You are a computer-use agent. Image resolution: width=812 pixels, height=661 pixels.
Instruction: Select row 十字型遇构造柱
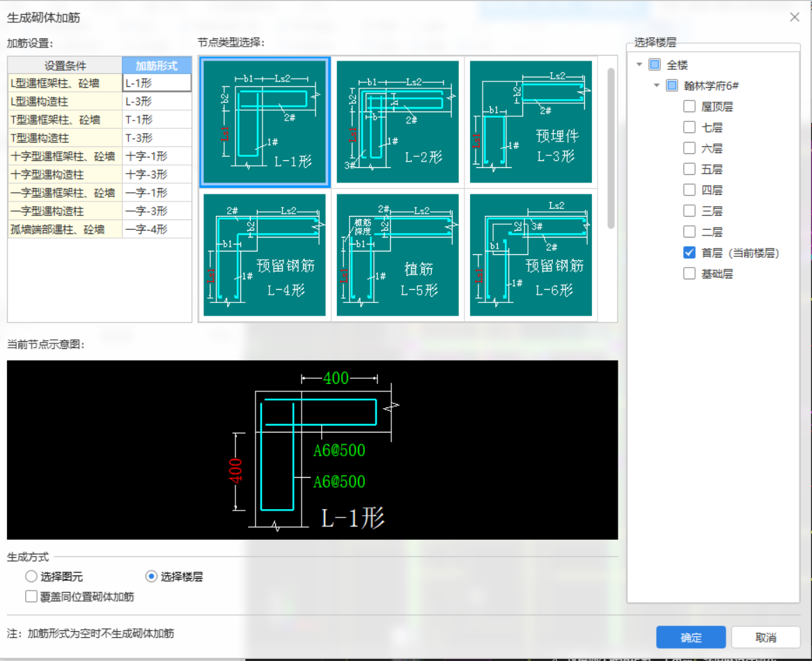(65, 175)
